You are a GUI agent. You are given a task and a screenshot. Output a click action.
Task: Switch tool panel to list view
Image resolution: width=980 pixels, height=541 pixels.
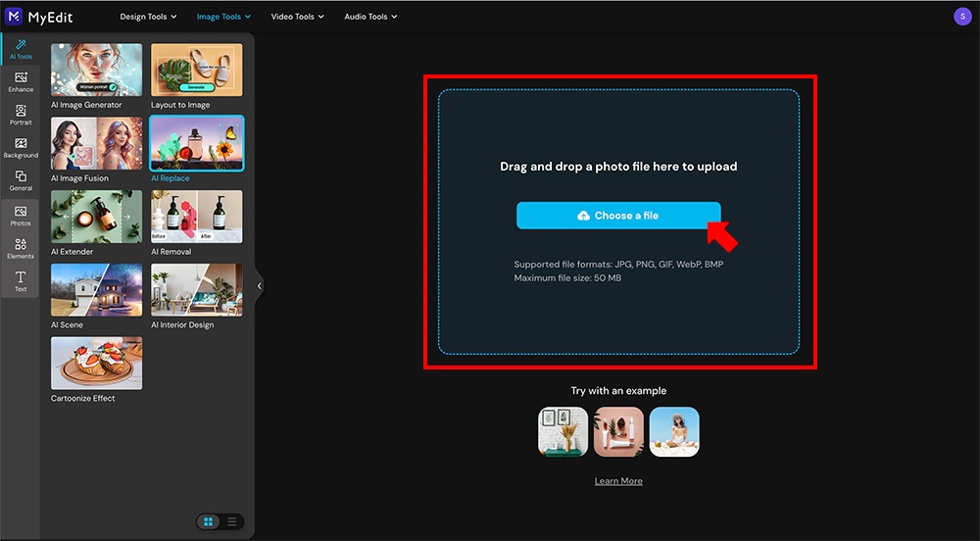(x=232, y=522)
